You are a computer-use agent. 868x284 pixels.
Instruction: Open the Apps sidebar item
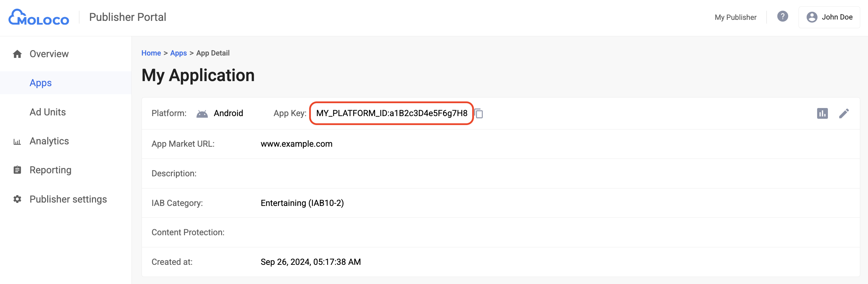click(41, 83)
